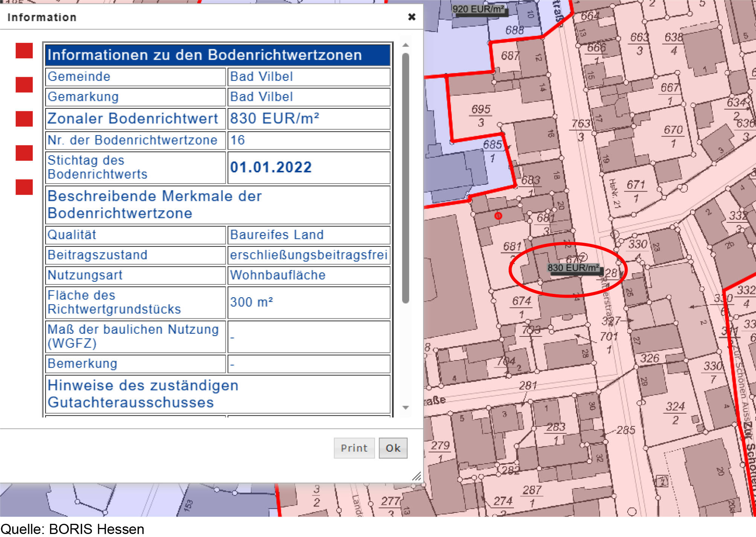Click the 'Stichtag des Bodenrichtwerts' label
Image resolution: width=756 pixels, height=537 pixels.
(x=97, y=167)
